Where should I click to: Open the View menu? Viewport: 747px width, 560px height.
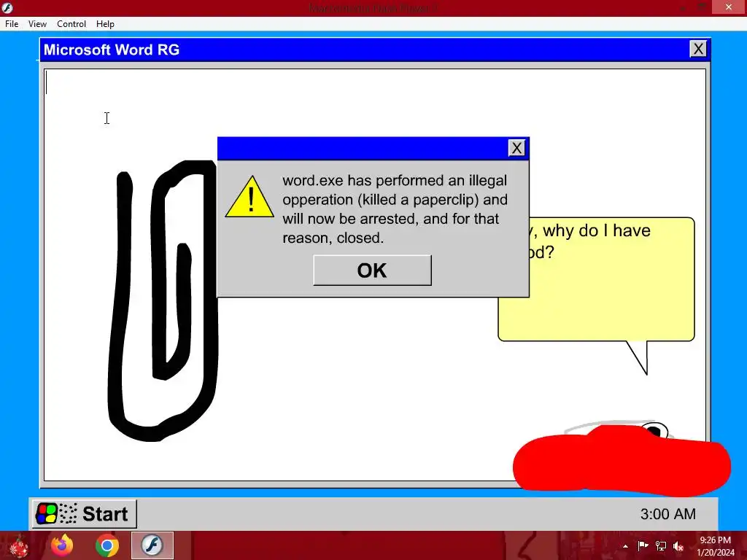coord(37,24)
